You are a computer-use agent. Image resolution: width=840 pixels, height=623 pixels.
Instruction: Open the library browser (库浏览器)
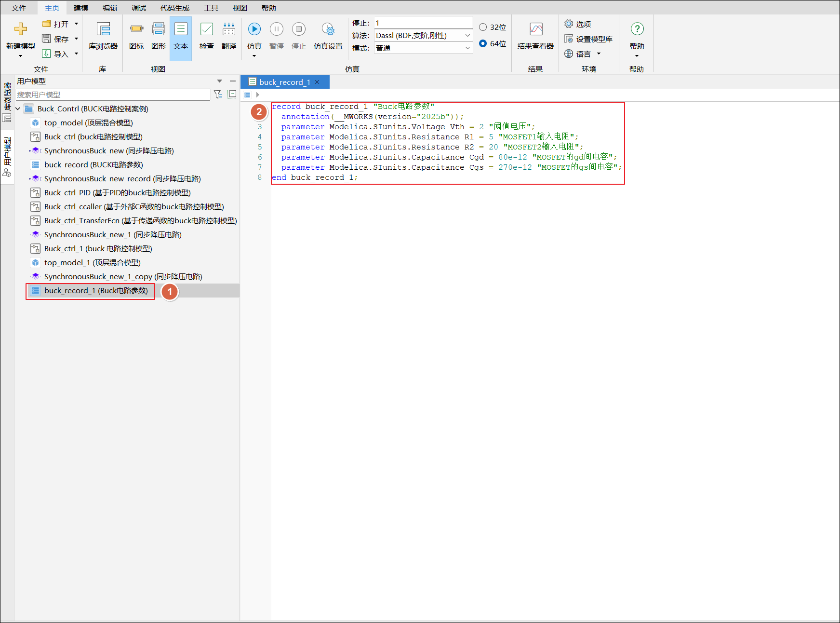[103, 30]
